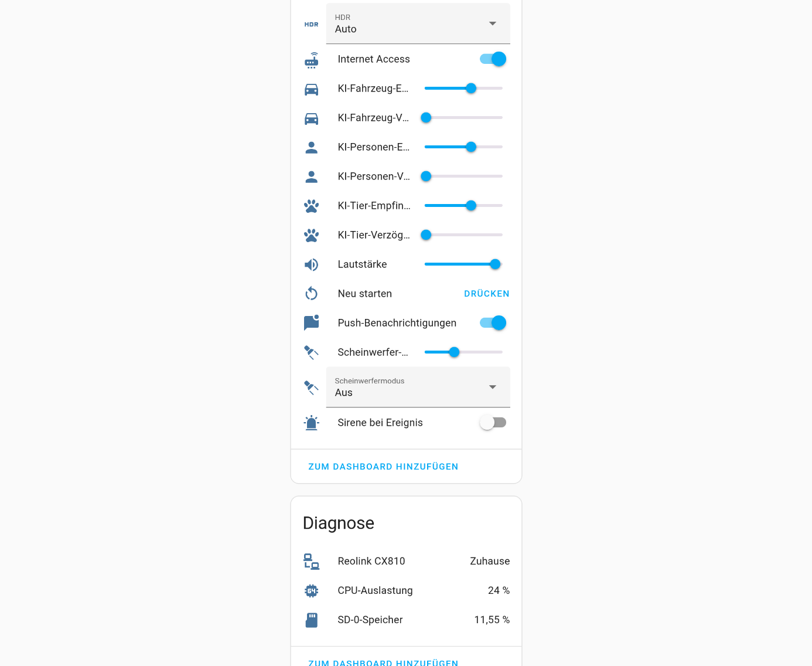The width and height of the screenshot is (812, 666).
Task: Click the network device icon beside Reolink CX810
Action: pos(311,562)
